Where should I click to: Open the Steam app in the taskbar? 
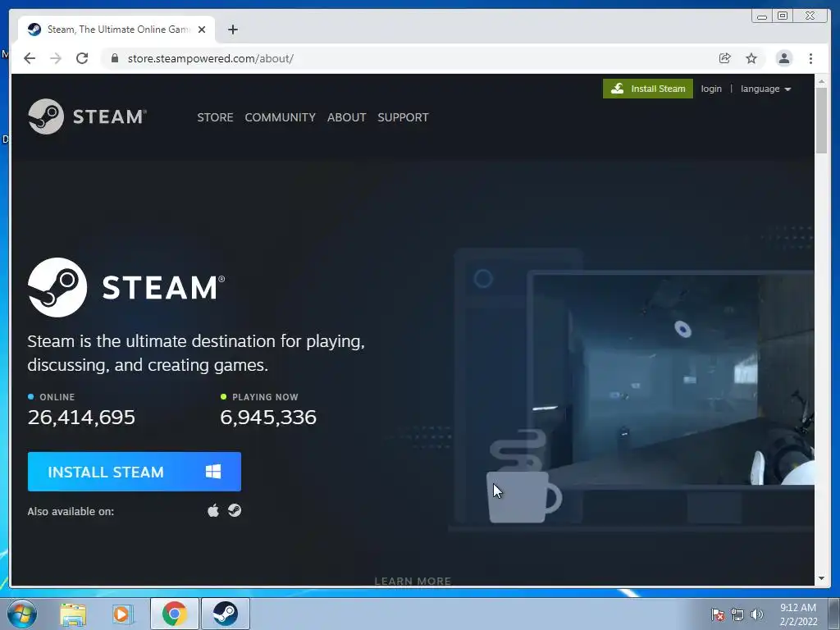(x=226, y=614)
